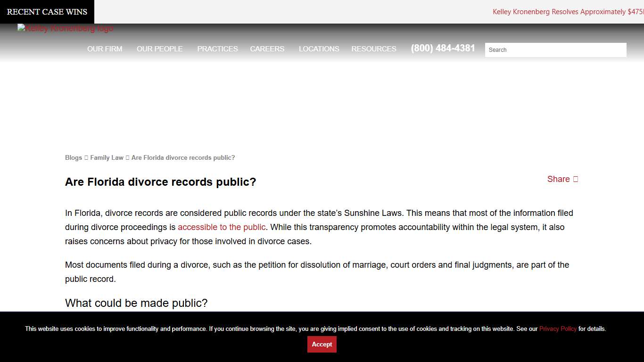Open the Privacy Policy link

(558, 329)
